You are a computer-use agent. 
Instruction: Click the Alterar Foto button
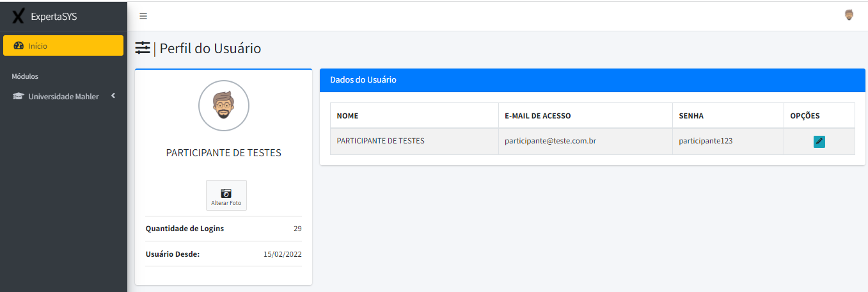pyautogui.click(x=226, y=195)
